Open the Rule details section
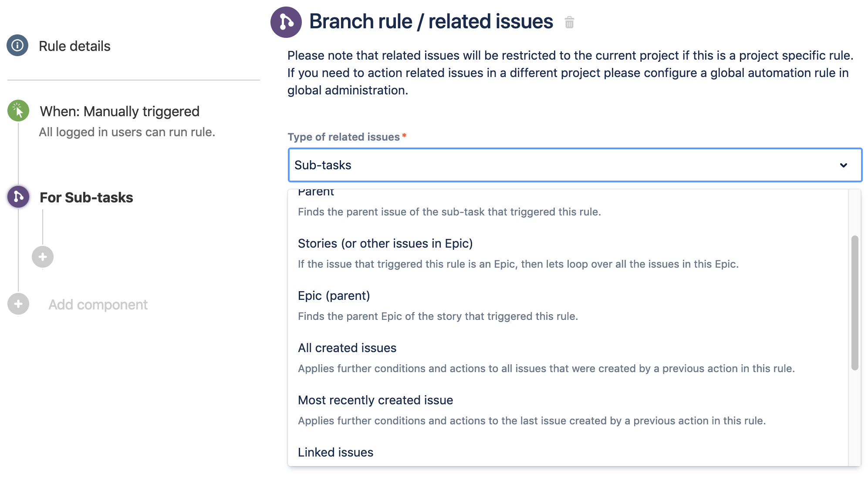Image resolution: width=868 pixels, height=477 pixels. click(74, 46)
